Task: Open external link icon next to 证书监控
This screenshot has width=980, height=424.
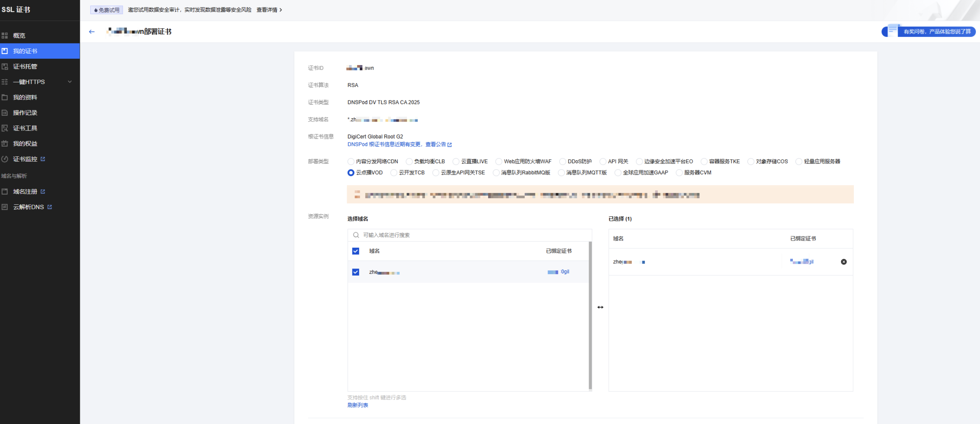Action: tap(43, 159)
